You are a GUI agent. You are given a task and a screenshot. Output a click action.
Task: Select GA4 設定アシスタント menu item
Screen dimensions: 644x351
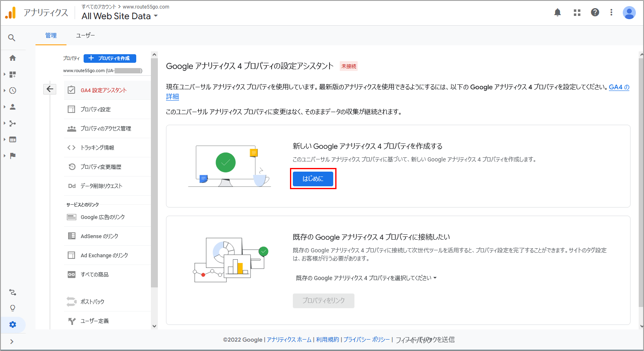tap(107, 90)
